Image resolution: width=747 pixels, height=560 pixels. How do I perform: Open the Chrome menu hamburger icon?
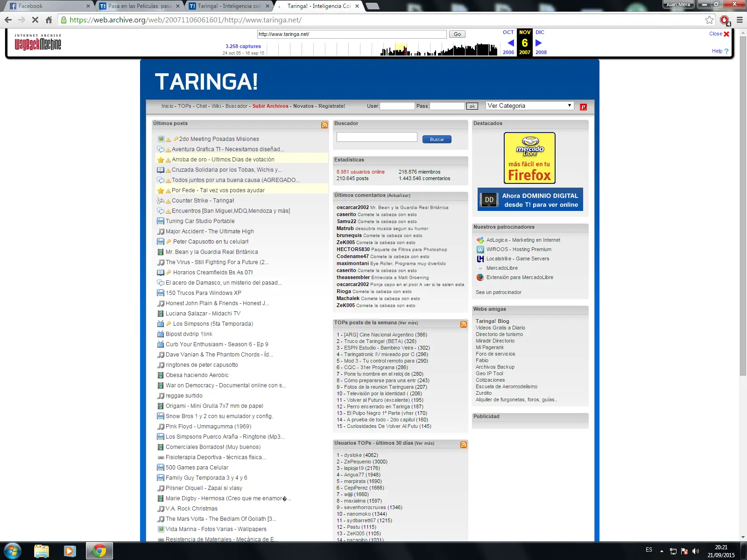click(740, 20)
